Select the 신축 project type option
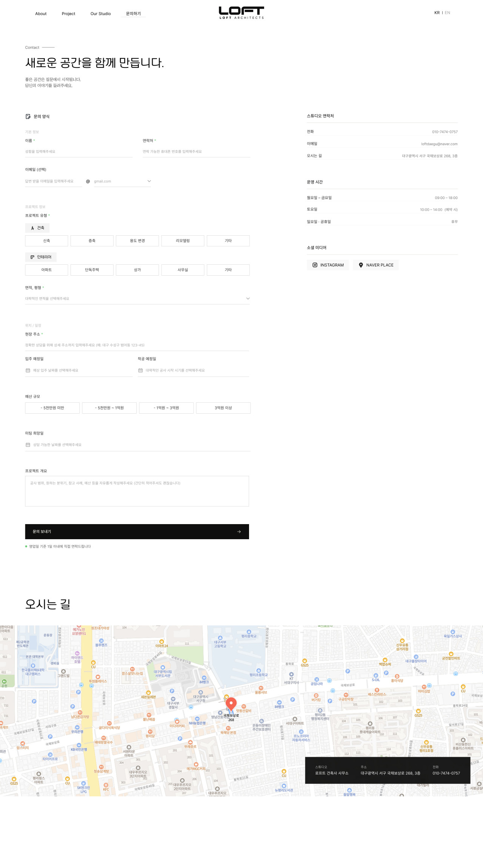Screen dimensions: 483x868 (46, 241)
